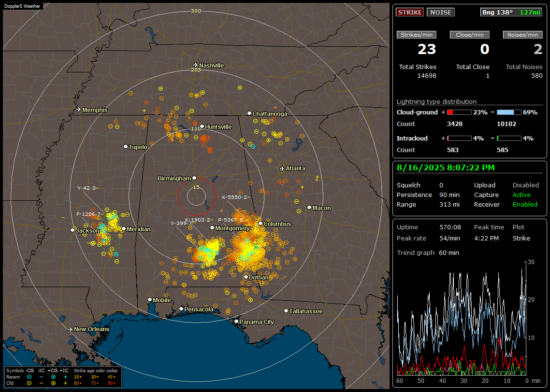Image resolution: width=550 pixels, height=392 pixels.
Task: Click the 300 mile range ring label
Action: click(196, 11)
